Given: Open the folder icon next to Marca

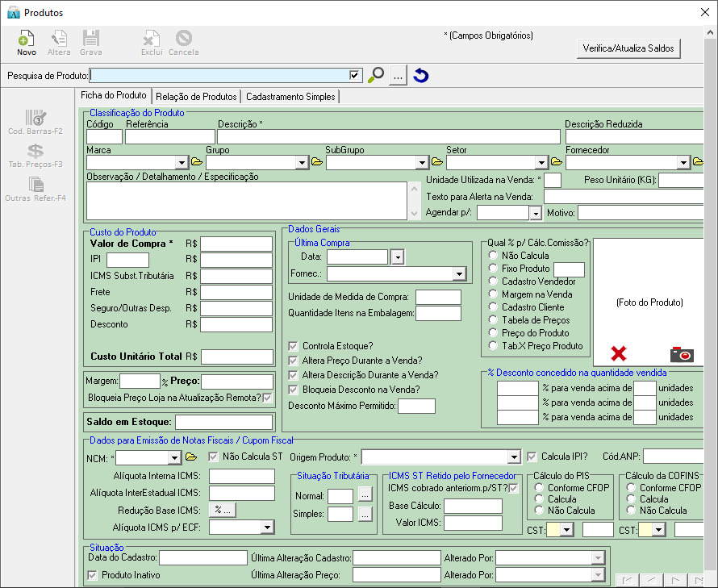Looking at the screenshot, I should [196, 162].
